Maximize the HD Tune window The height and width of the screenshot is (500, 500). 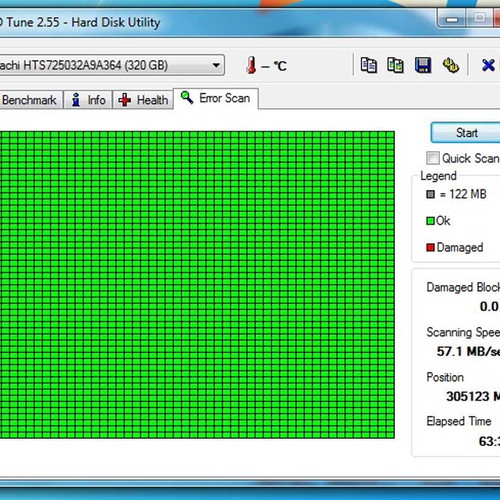(479, 18)
